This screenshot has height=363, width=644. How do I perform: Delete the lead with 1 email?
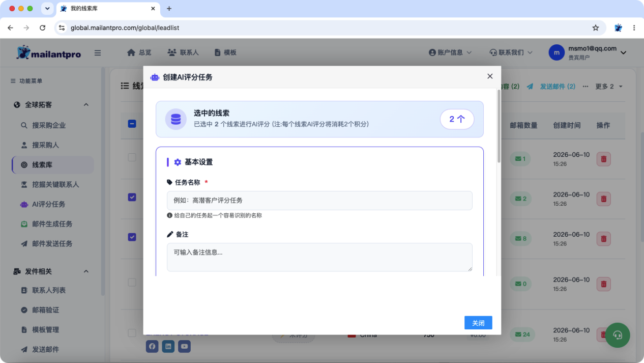pos(604,159)
